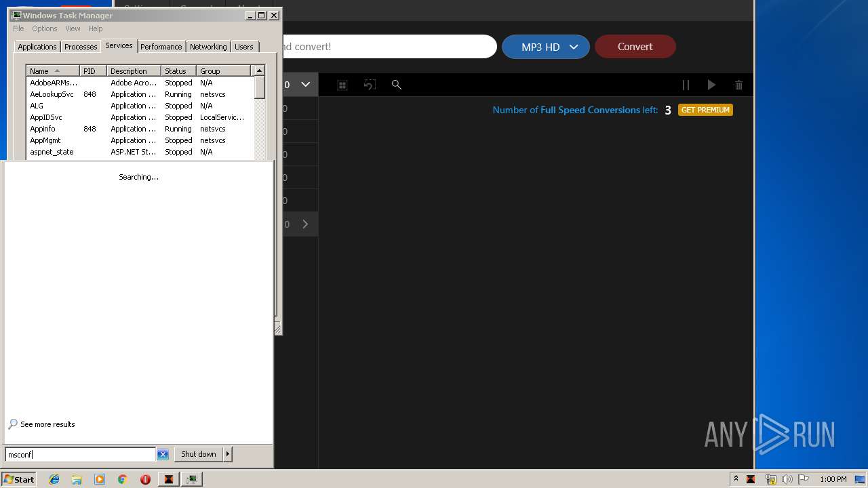Click the services list scrollbar thumb
The width and height of the screenshot is (868, 488).
(259, 87)
